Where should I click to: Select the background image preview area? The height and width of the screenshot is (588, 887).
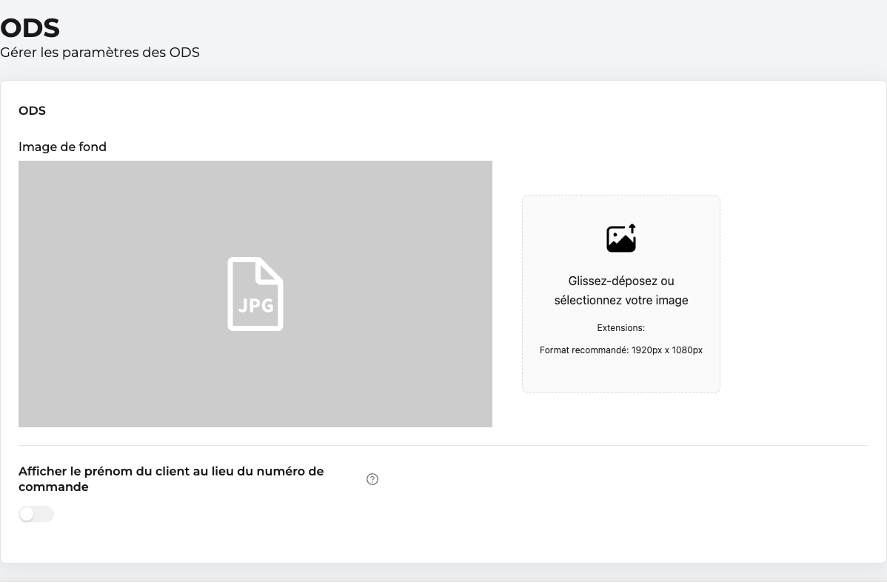click(x=255, y=294)
